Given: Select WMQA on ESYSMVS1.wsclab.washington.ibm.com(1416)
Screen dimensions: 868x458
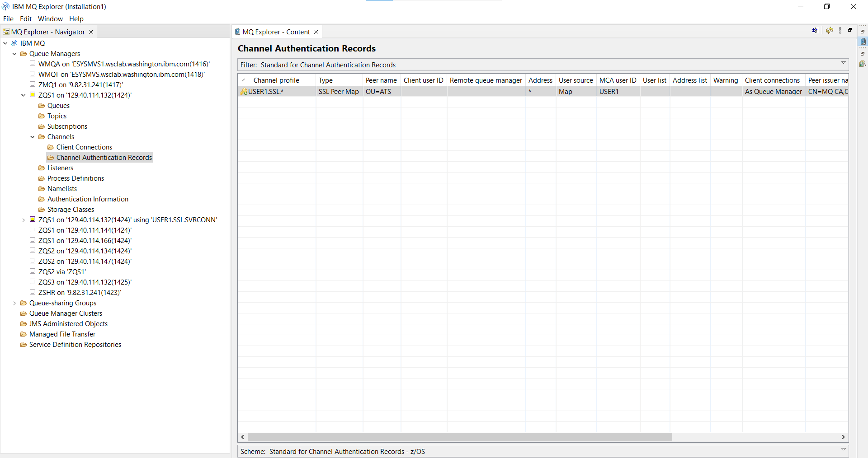Looking at the screenshot, I should pos(124,64).
